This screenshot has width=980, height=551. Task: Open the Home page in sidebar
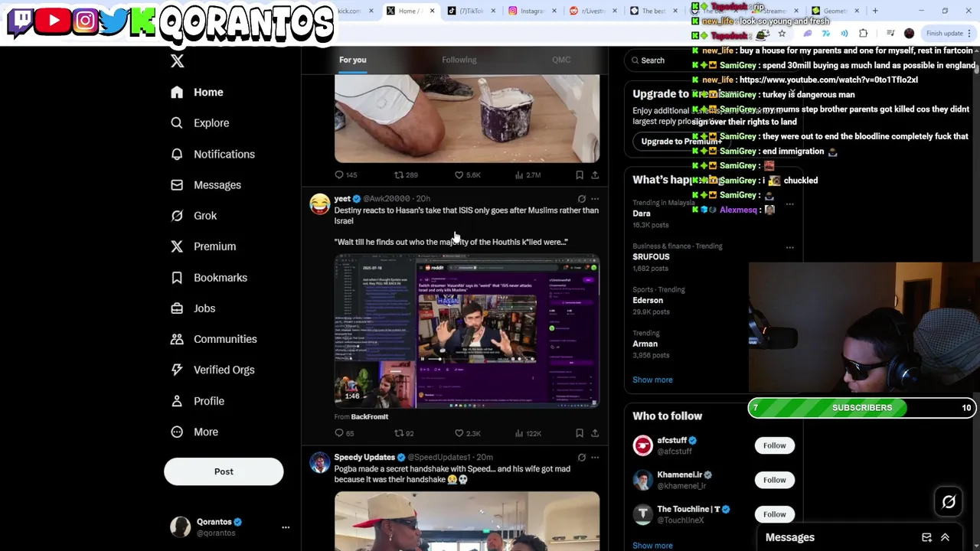point(198,92)
